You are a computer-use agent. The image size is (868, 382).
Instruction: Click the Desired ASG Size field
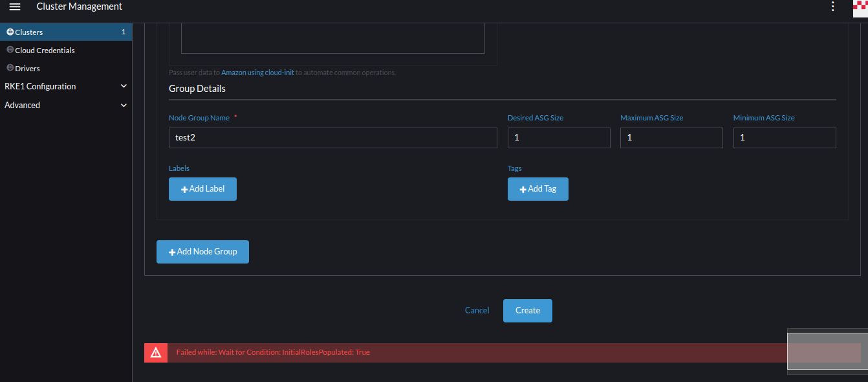[559, 137]
